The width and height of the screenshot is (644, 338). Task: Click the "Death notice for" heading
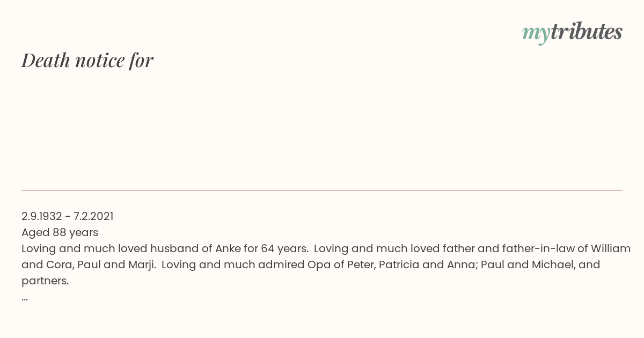pyautogui.click(x=87, y=60)
